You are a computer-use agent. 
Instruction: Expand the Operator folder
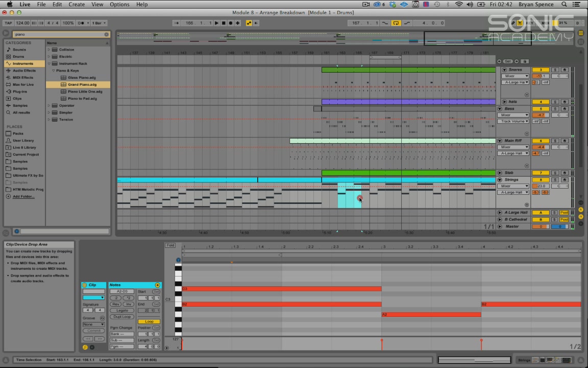[49, 105]
